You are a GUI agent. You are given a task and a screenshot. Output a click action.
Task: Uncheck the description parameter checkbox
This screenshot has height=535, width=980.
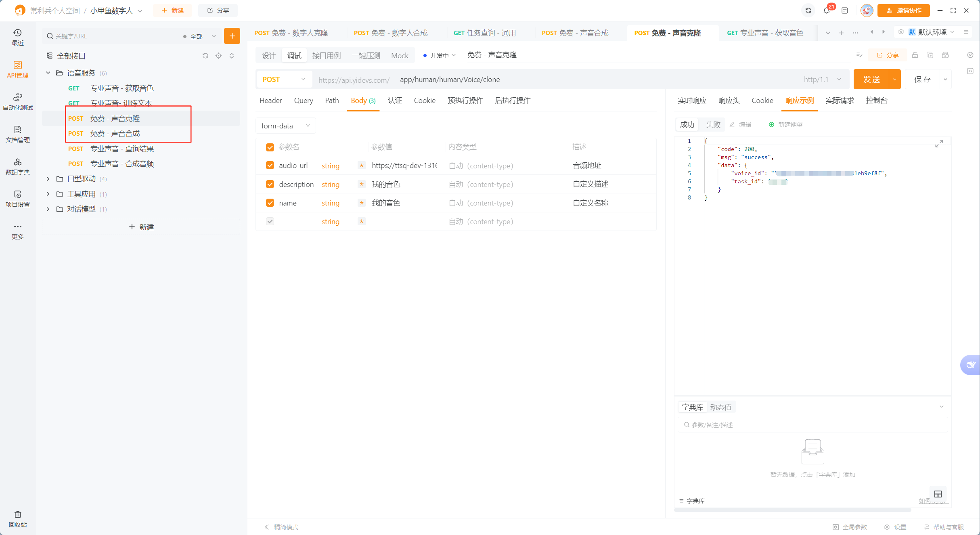[x=270, y=184]
